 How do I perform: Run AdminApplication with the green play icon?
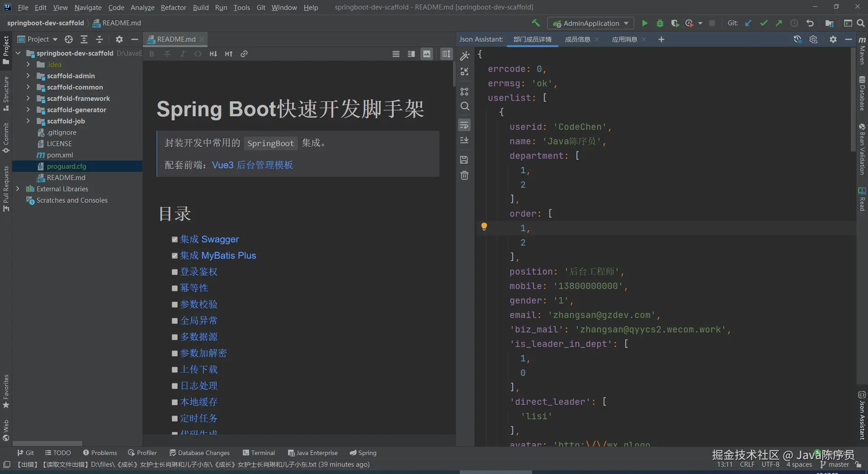coord(645,23)
